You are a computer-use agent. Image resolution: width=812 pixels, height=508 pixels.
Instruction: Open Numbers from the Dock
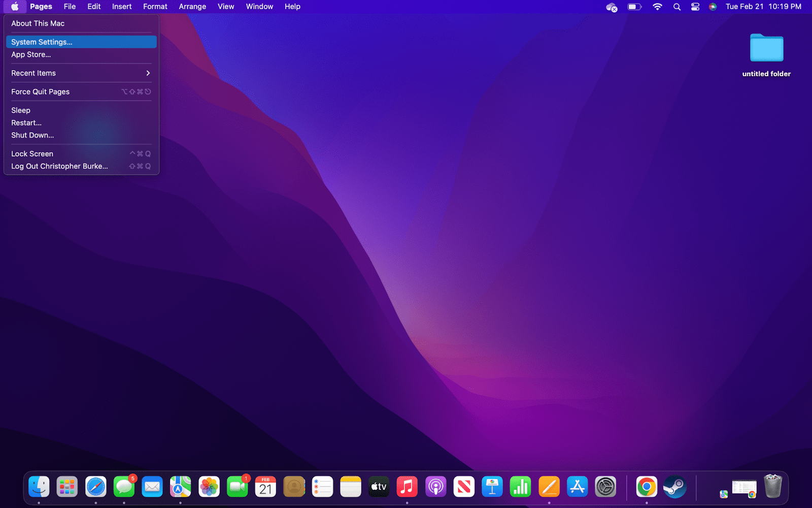520,486
